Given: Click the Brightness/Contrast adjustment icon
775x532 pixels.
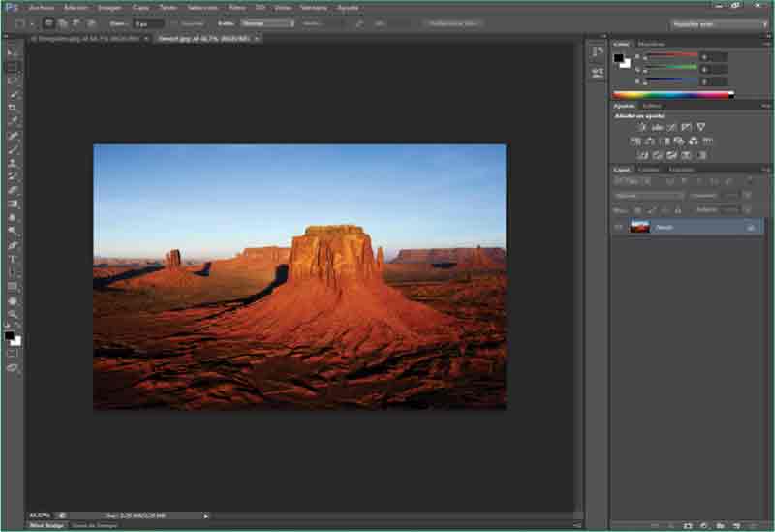Looking at the screenshot, I should coord(641,127).
